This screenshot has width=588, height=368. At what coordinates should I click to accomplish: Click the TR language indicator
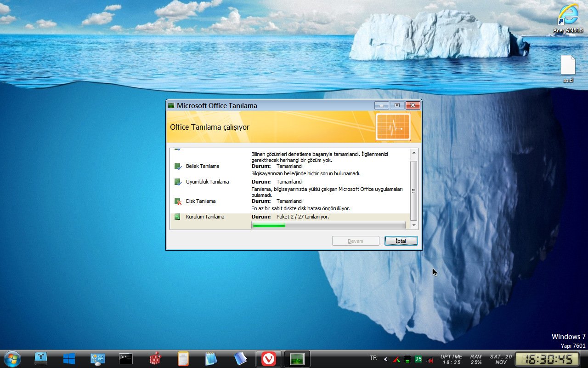(x=373, y=358)
